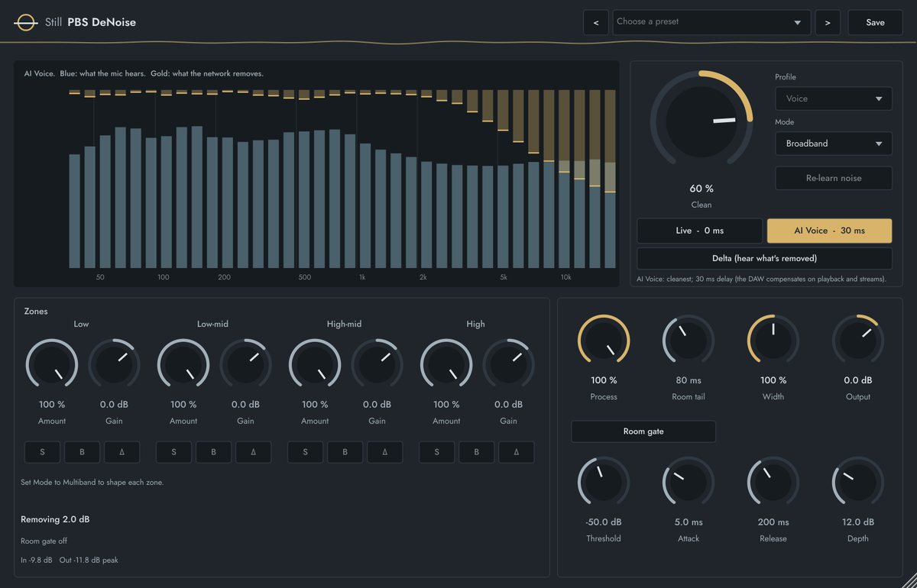The image size is (917, 588).
Task: Click the Threshold knob
Action: (x=604, y=483)
